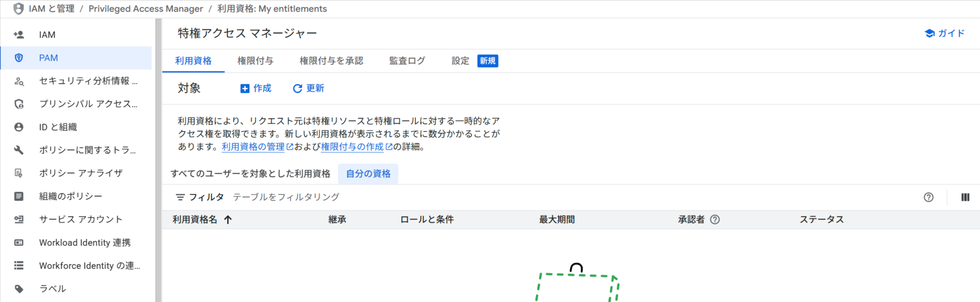Open the table help question-mark icon

928,197
